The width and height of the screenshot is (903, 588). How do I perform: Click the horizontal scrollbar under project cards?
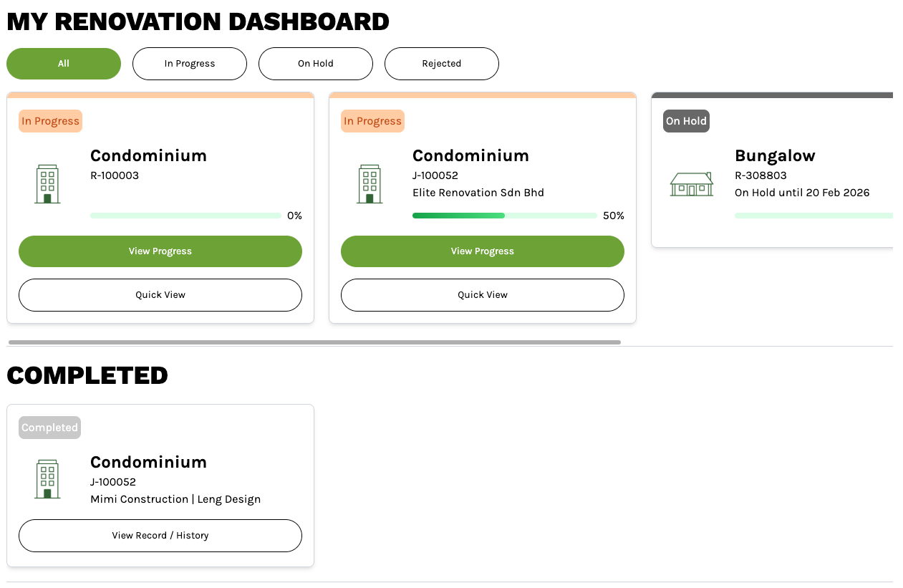(314, 342)
